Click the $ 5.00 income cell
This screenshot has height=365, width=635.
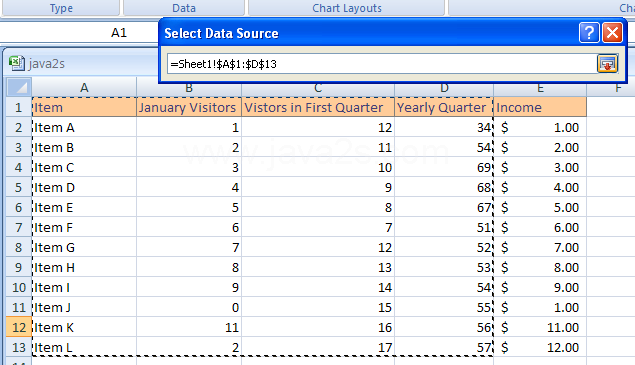[540, 207]
